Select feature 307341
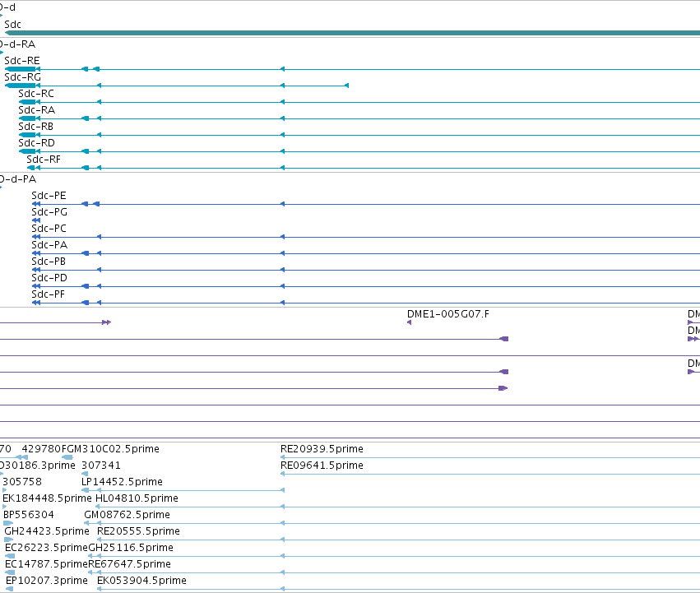700x593 pixels. pyautogui.click(x=101, y=466)
